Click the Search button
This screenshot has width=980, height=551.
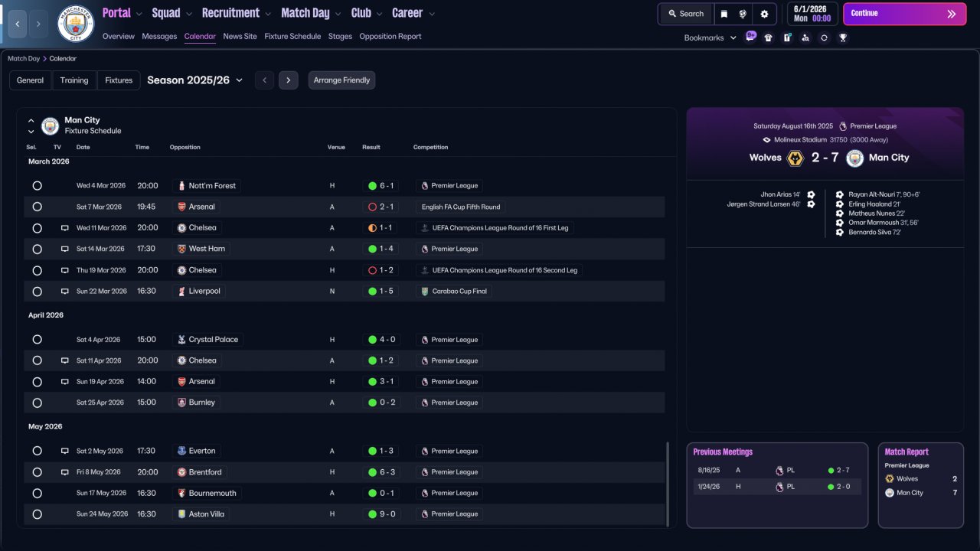click(x=685, y=14)
